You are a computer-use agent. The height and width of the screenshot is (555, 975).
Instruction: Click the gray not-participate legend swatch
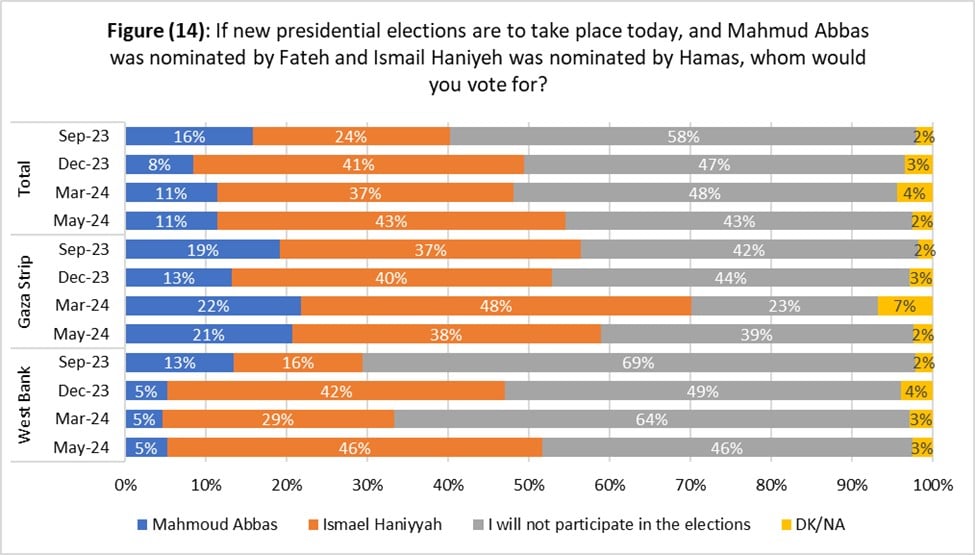(478, 525)
